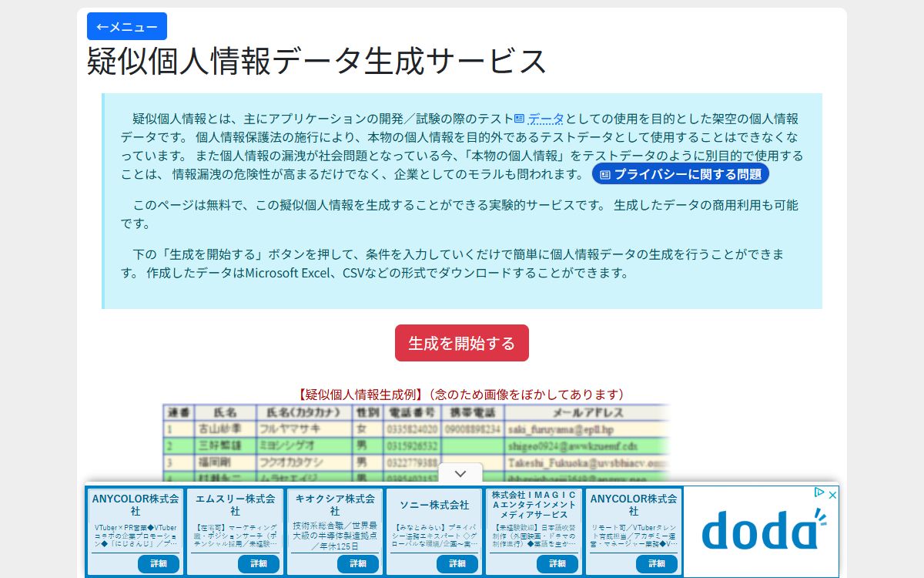Click 詳細 on the キオクシア株式会社 card
This screenshot has height=578, width=924.
[358, 563]
